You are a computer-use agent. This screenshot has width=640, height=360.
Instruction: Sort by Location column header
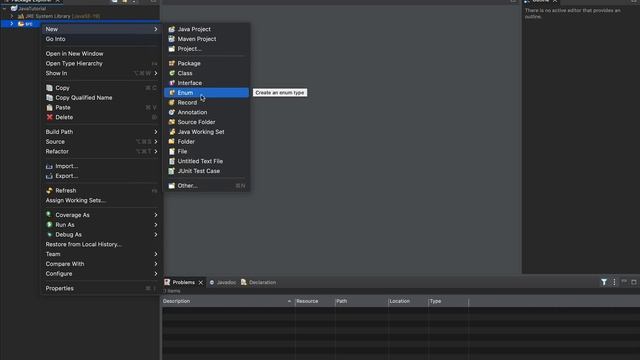pos(408,301)
